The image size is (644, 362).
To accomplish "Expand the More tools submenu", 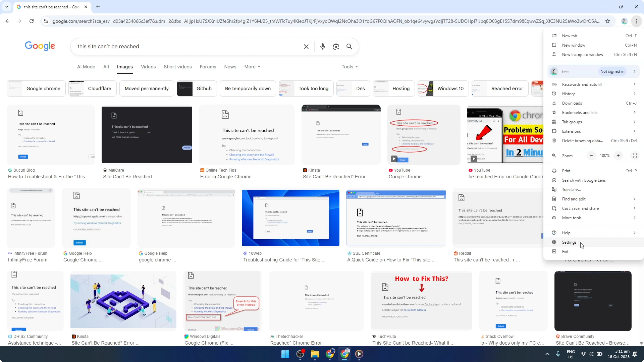I will coord(594,218).
